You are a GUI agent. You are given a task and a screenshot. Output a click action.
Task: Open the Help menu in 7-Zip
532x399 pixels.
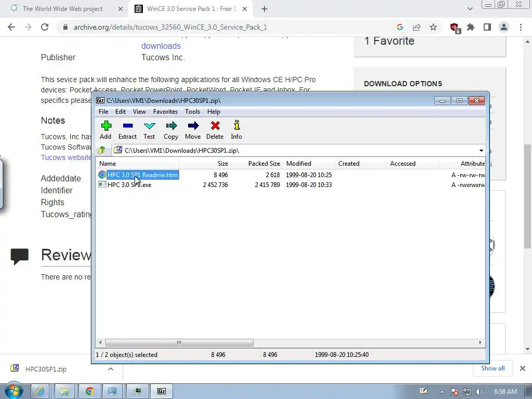214,112
